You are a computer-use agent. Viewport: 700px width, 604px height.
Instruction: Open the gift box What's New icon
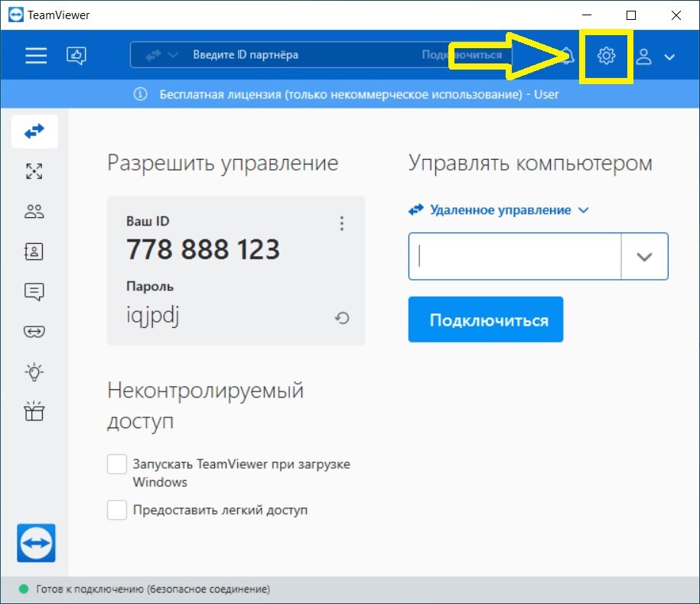tap(34, 411)
